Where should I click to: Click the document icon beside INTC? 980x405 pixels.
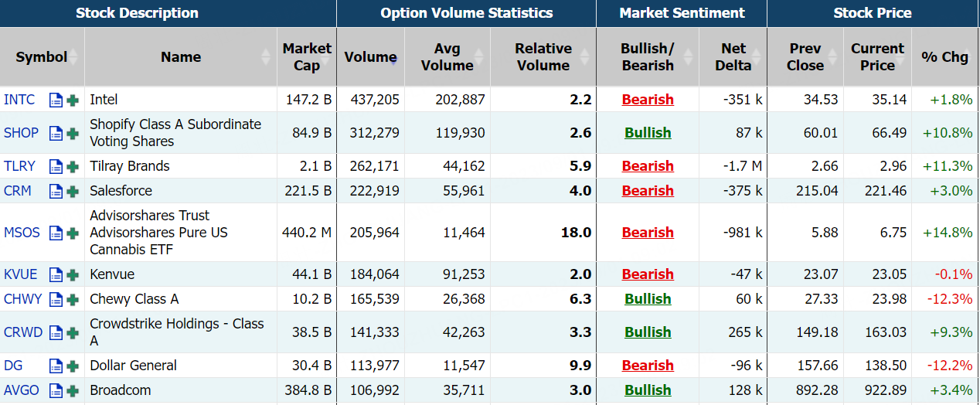click(x=56, y=100)
